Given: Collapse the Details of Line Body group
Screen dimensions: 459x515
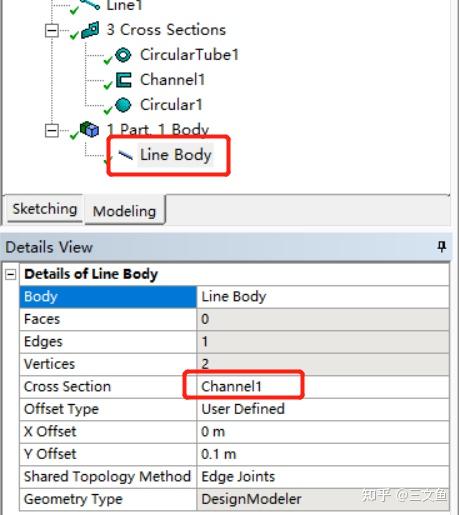Looking at the screenshot, I should pos(11,275).
